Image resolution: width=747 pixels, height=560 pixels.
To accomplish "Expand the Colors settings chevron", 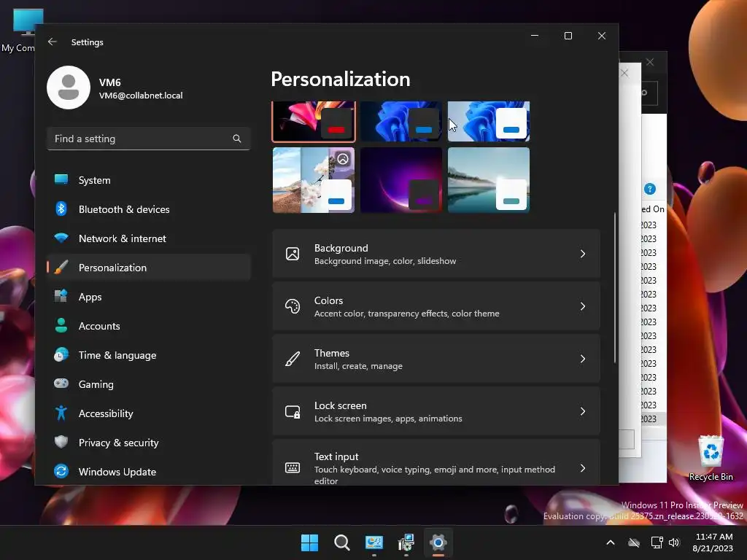I will point(583,306).
